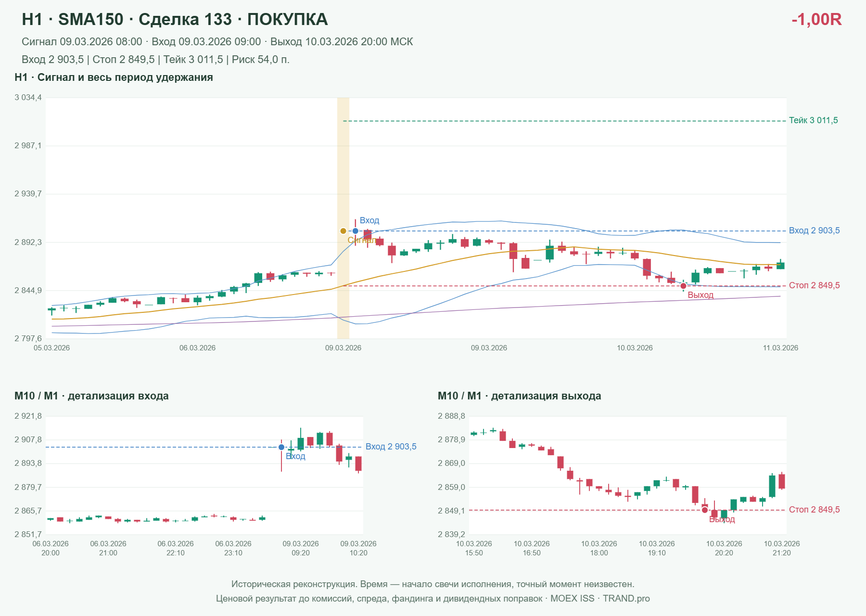Image resolution: width=866 pixels, height=616 pixels.
Task: Click the 'MOEX ISS · TRAND.pro' footer text
Action: 600,599
